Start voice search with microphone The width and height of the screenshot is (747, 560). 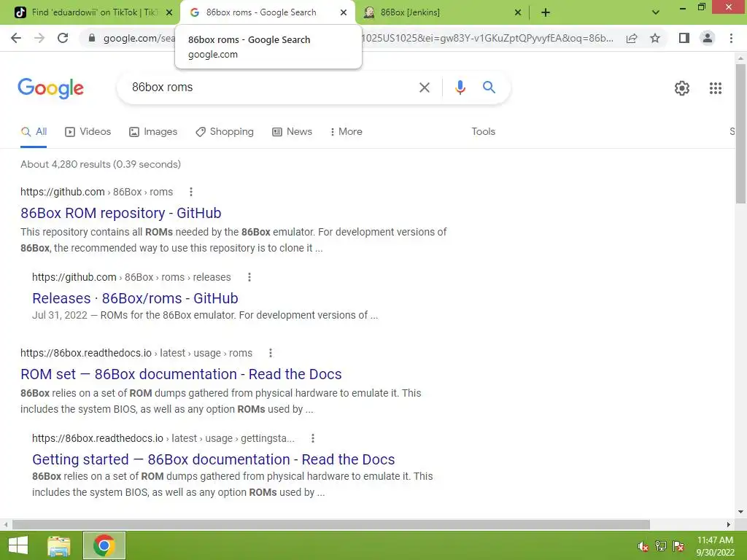(460, 87)
